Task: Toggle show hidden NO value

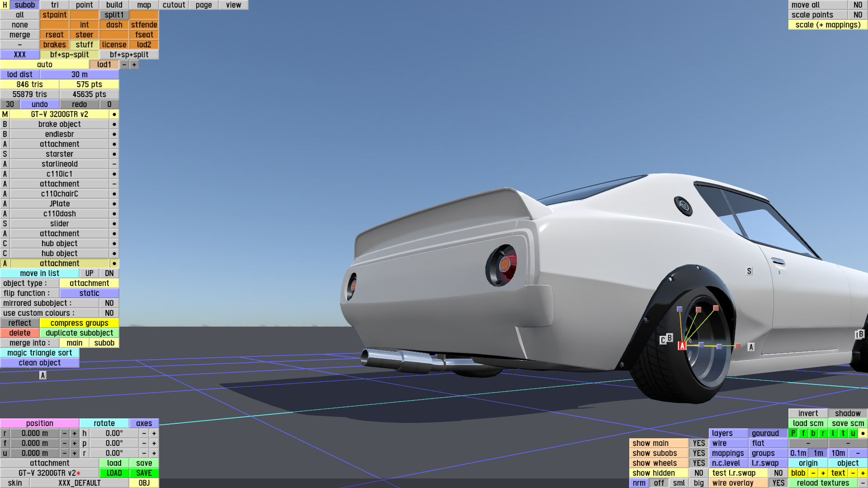Action: click(698, 473)
